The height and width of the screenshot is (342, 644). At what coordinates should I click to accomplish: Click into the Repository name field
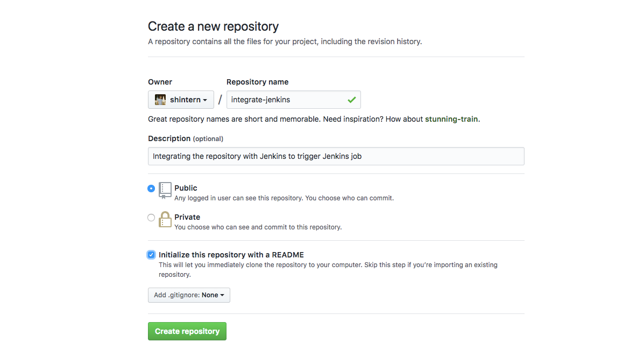pos(293,100)
